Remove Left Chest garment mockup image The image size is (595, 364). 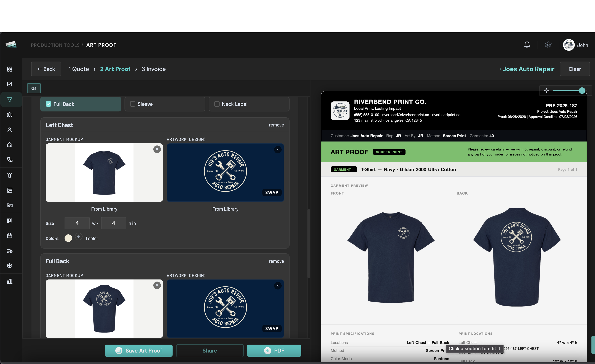tap(157, 149)
